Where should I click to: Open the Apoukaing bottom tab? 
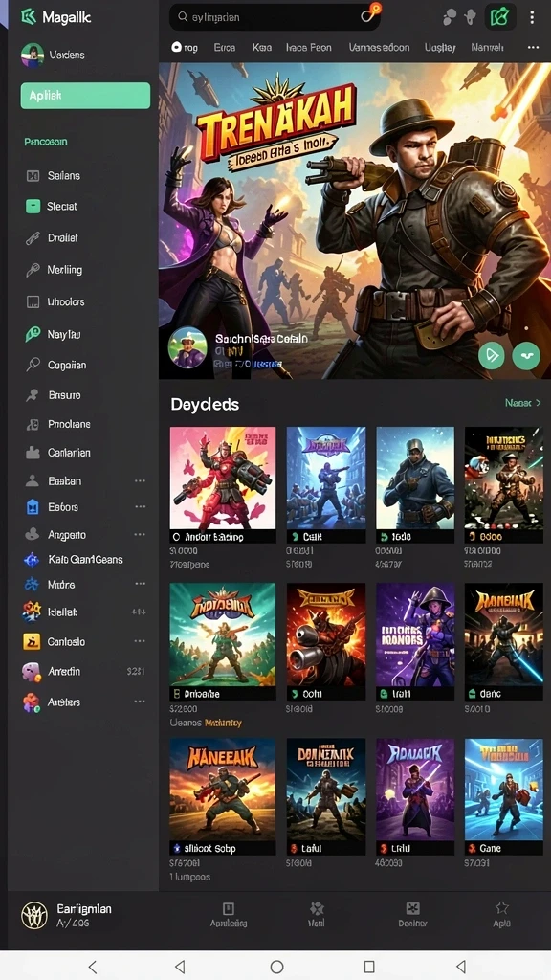pos(229,915)
